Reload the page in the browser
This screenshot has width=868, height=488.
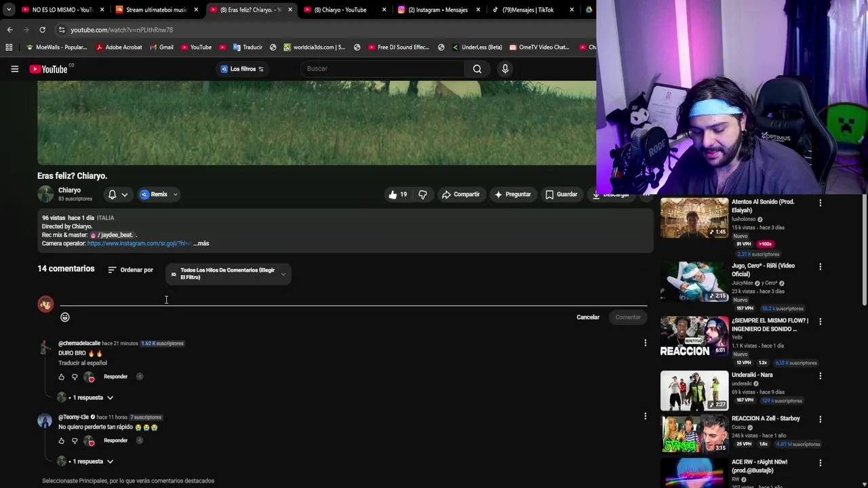coord(42,30)
